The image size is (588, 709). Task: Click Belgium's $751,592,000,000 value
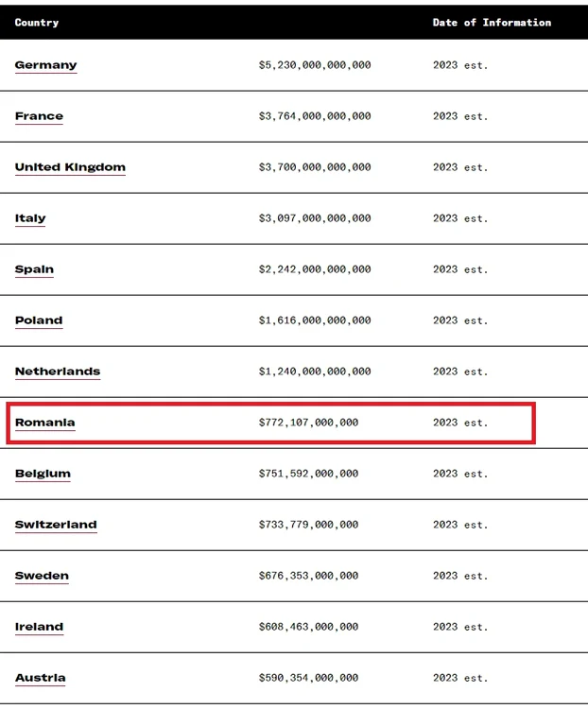(308, 474)
